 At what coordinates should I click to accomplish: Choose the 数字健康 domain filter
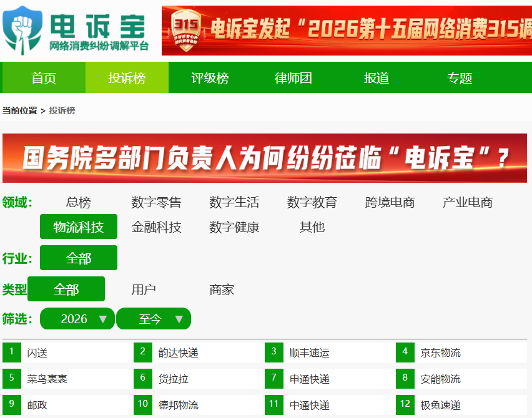point(234,227)
